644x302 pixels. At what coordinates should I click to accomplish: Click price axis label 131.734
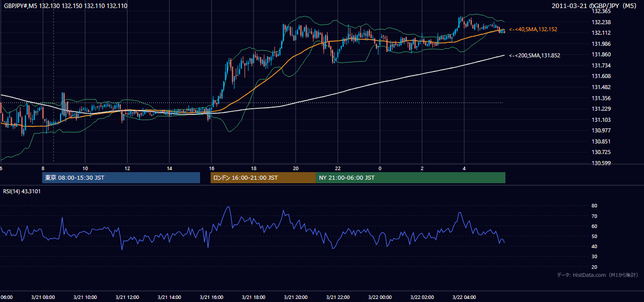click(601, 65)
